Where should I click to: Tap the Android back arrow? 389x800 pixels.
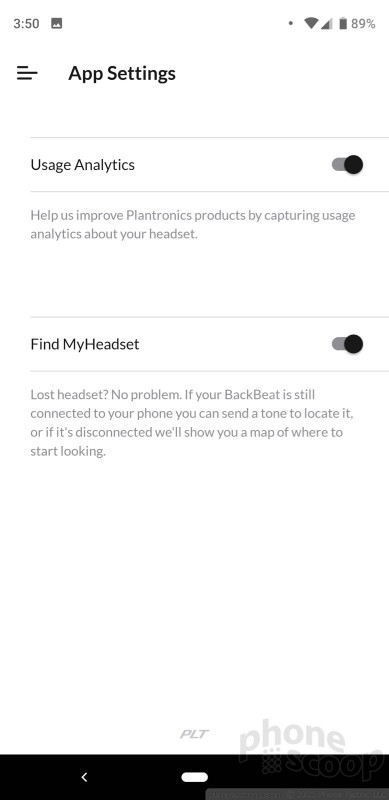[85, 777]
